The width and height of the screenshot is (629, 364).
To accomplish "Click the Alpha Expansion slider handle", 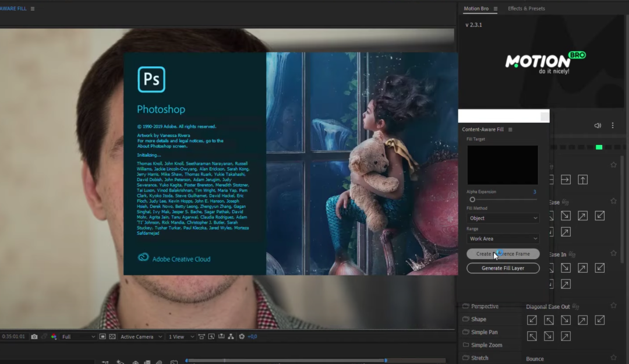I will coord(472,200).
